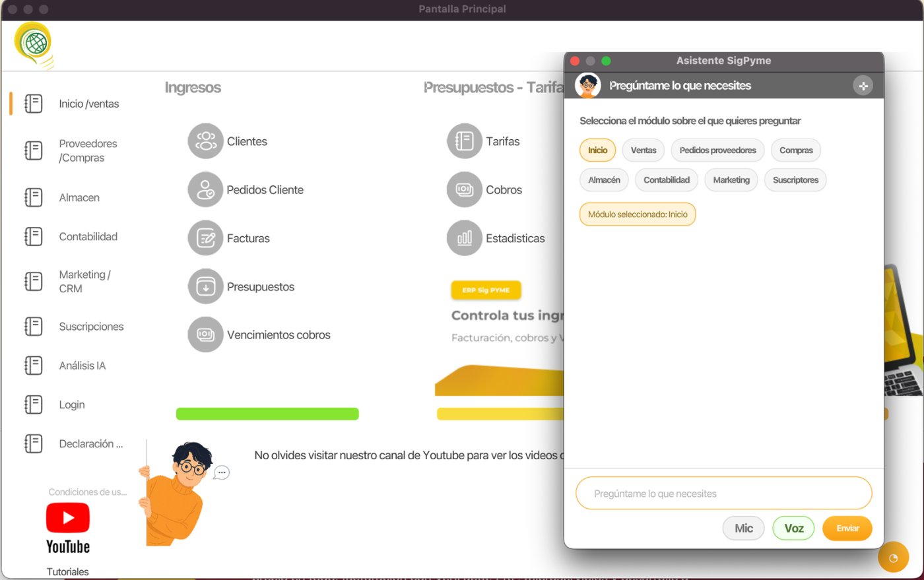The height and width of the screenshot is (580, 924).
Task: Select the Ventas module chip
Action: click(x=643, y=150)
